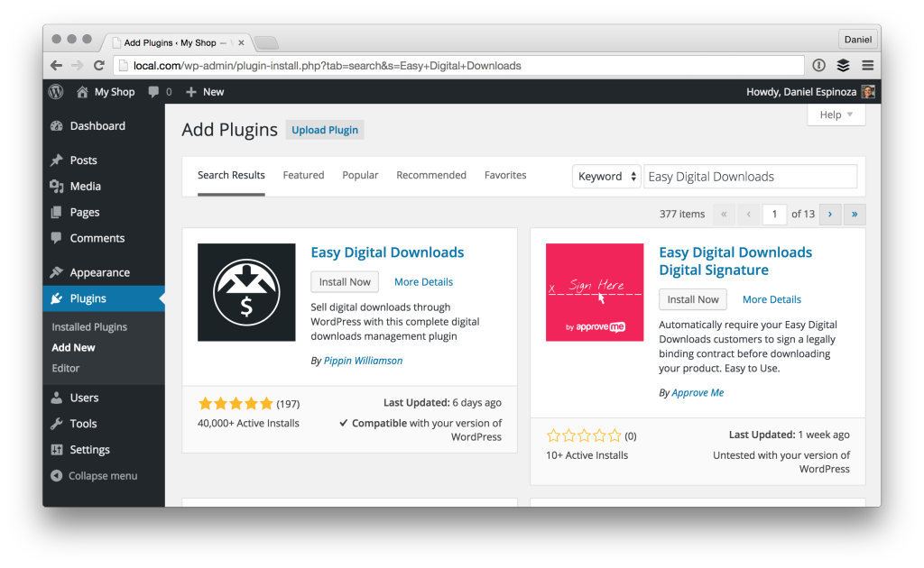This screenshot has height=568, width=924.
Task: Switch to the Favorites tab
Action: tap(505, 175)
